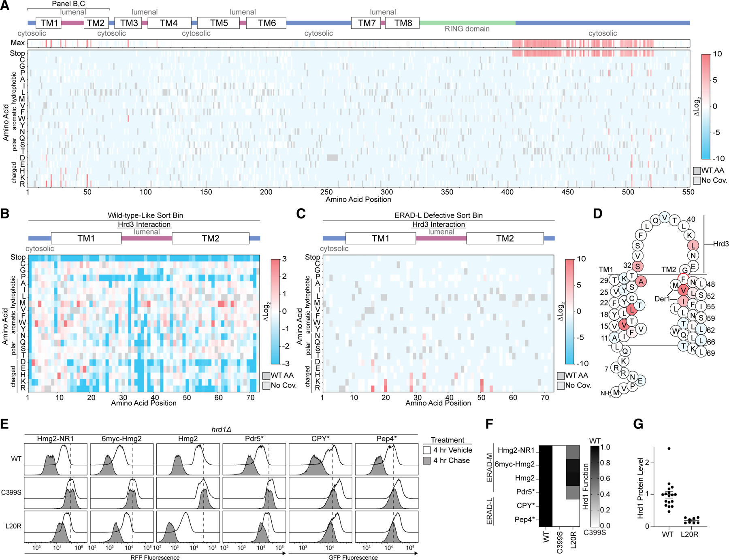Click the 'Max' row label in panel A

(18, 43)
